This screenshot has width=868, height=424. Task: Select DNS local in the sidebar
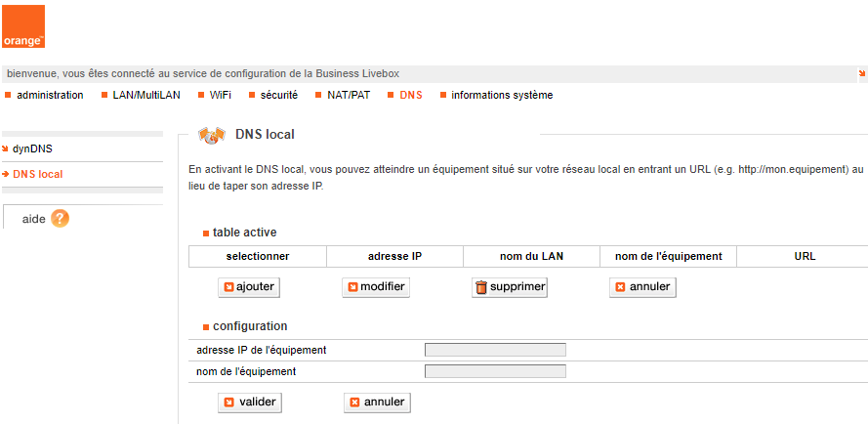(x=37, y=174)
